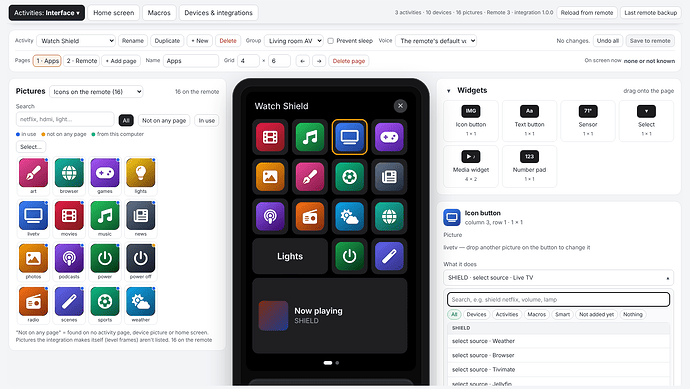Tap the purple games icon on the remote
The width and height of the screenshot is (690, 389).
389,137
